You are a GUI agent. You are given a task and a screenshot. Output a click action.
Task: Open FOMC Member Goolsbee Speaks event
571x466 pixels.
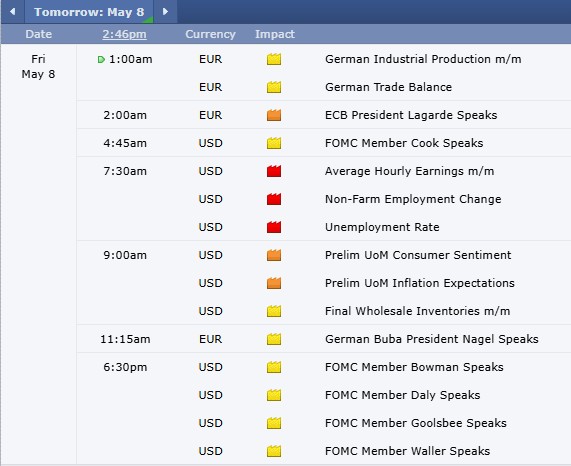pos(416,424)
